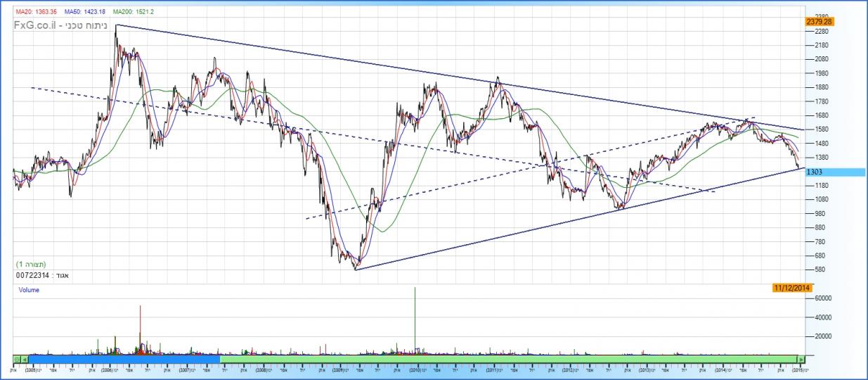Click the (2006) year marker on the time axis
Viewport: 868px width, 380px height.
click(x=107, y=369)
